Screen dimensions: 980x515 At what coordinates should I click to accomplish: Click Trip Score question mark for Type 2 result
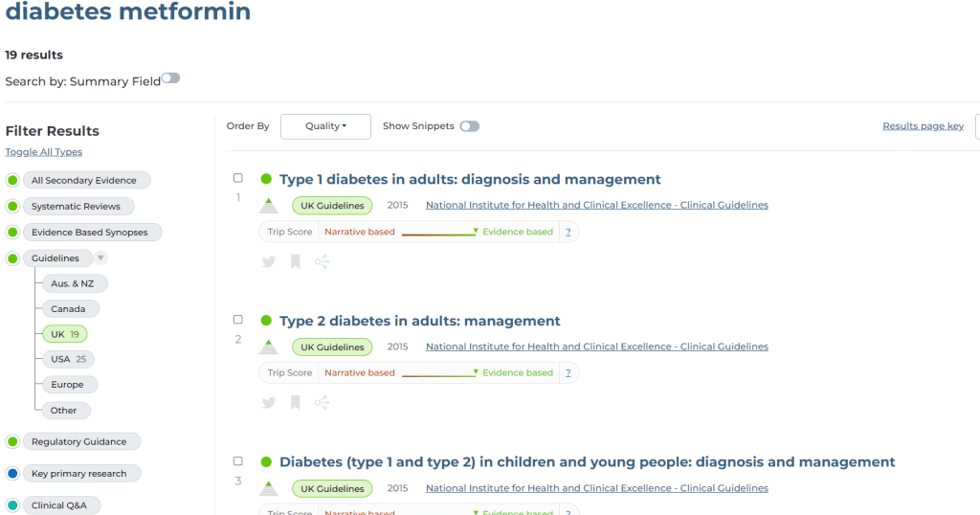tap(568, 373)
